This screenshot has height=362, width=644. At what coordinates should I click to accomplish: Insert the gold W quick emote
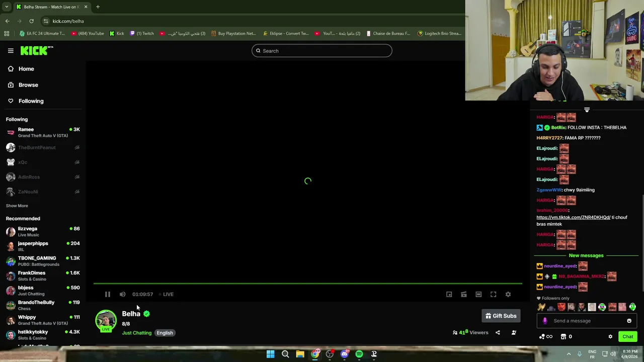541,307
